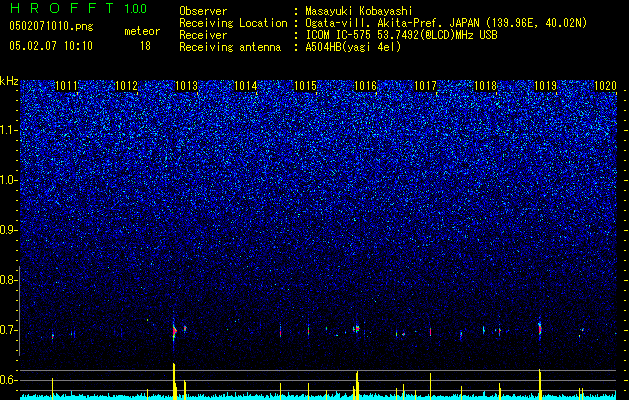Click the meteor echo at 1019
Image resolution: width=629 pixels, height=400 pixels.
(540, 329)
